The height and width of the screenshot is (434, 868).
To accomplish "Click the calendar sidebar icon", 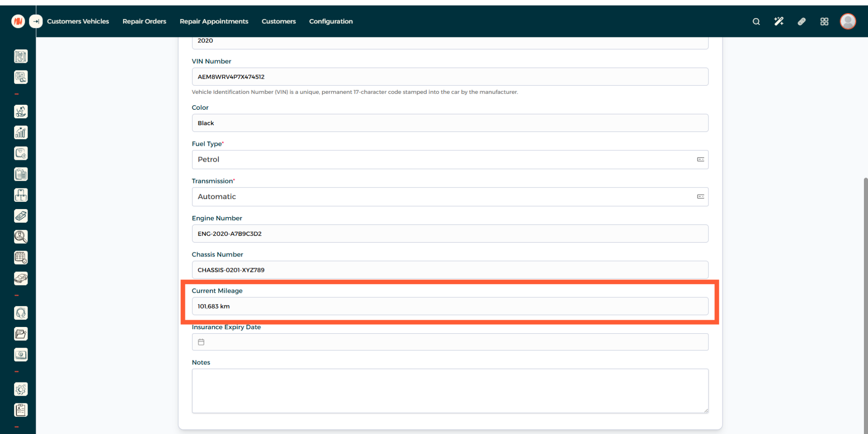I will click(21, 257).
